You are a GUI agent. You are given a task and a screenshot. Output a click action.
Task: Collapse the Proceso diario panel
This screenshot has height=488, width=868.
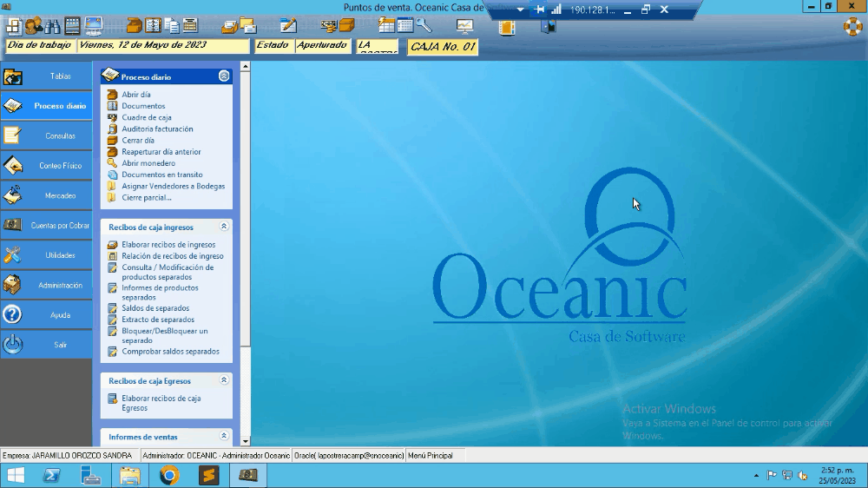click(x=224, y=76)
